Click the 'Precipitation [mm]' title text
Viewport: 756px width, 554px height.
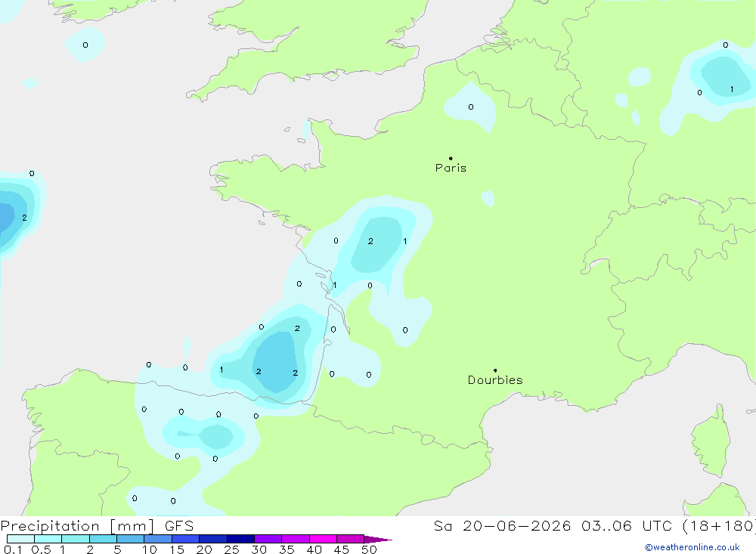(77, 526)
